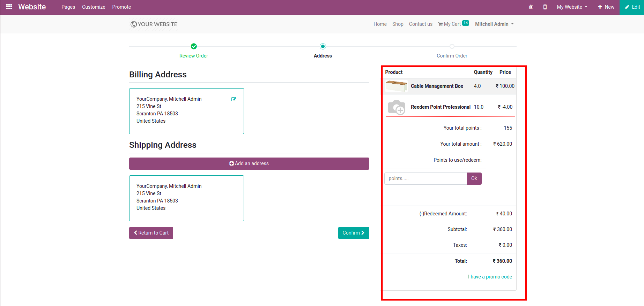Select the Address step indicator
This screenshot has height=306, width=644.
(x=323, y=46)
